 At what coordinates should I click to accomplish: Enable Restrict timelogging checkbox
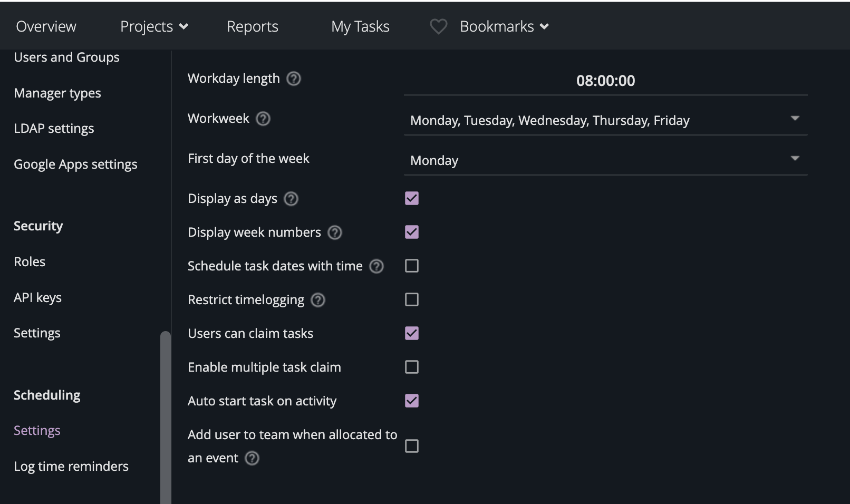pos(412,299)
